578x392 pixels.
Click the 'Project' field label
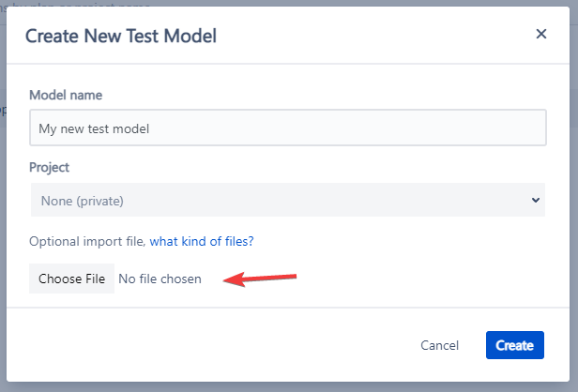pos(49,167)
